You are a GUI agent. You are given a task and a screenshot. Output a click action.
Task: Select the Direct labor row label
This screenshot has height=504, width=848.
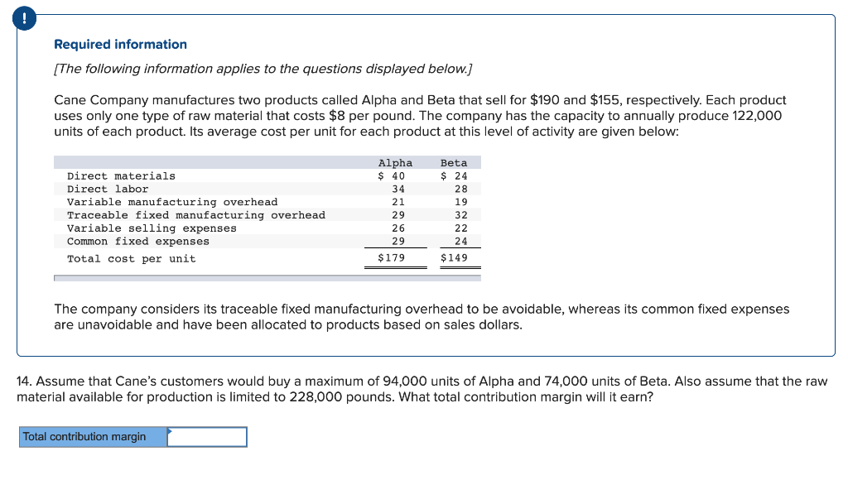coord(108,190)
